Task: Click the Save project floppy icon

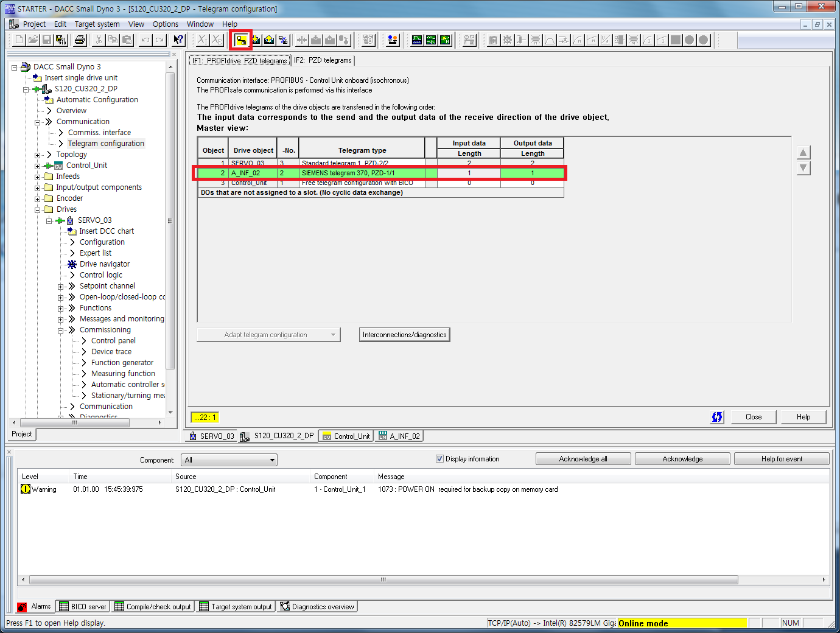Action: click(x=46, y=40)
